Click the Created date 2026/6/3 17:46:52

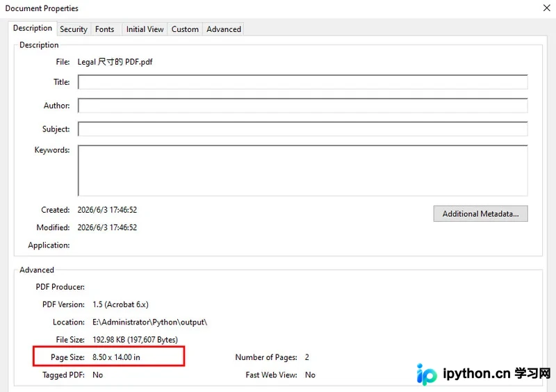point(107,210)
